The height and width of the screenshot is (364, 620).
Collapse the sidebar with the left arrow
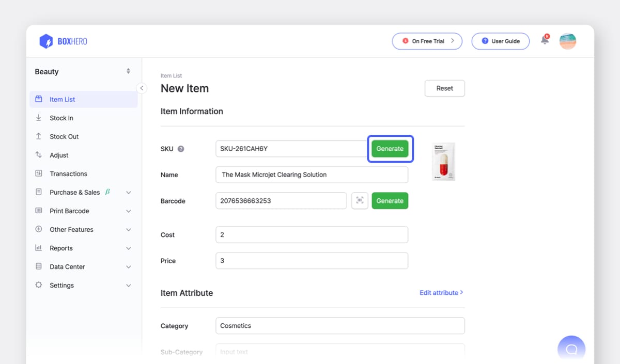[x=142, y=88]
